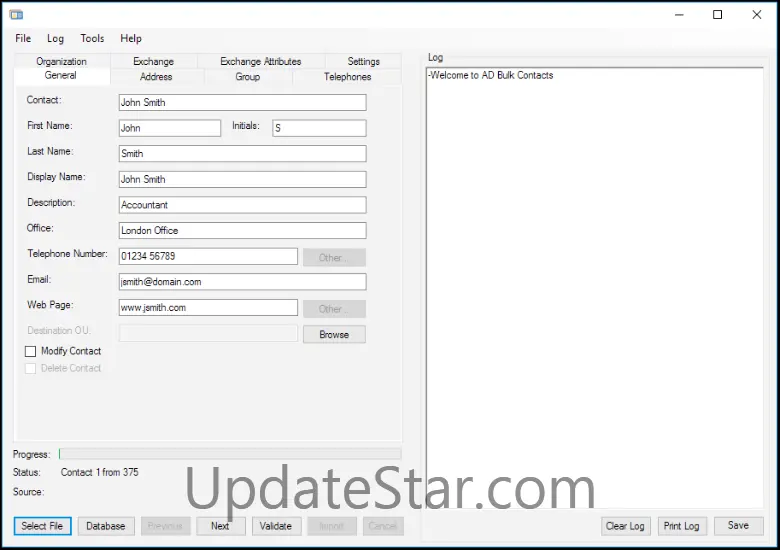Click the Progress bar
The height and width of the screenshot is (550, 780).
[230, 454]
